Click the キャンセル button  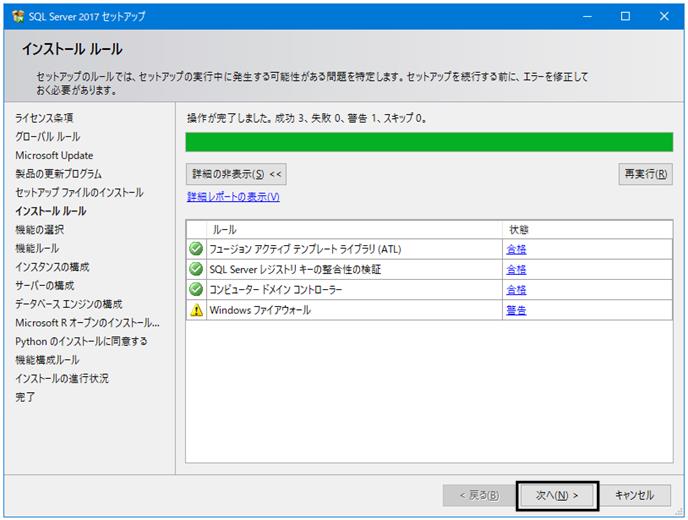pyautogui.click(x=634, y=495)
